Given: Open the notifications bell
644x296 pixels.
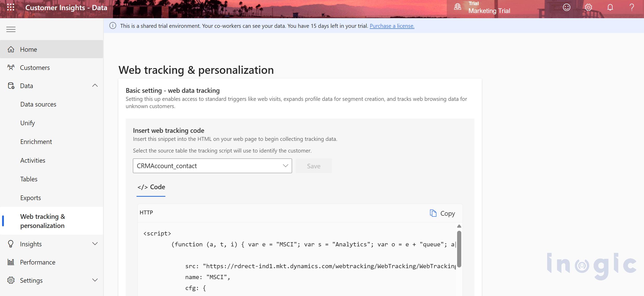Looking at the screenshot, I should pyautogui.click(x=610, y=7).
